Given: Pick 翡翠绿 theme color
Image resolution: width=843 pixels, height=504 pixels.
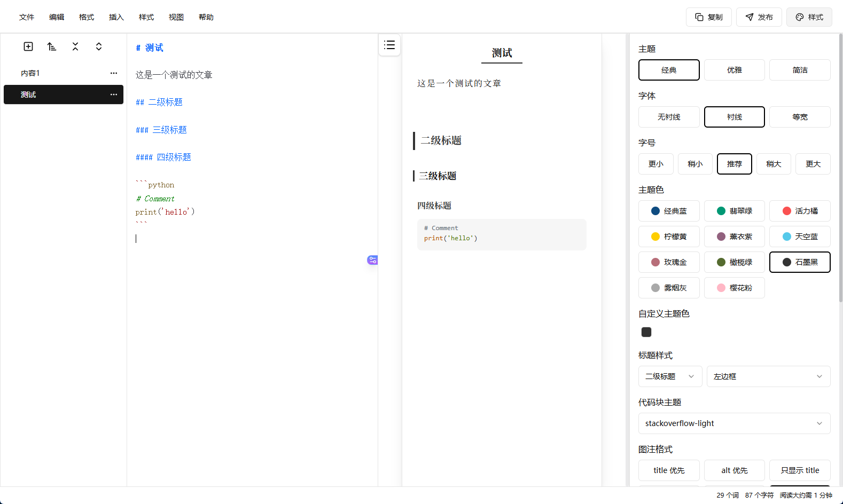Looking at the screenshot, I should (x=735, y=211).
